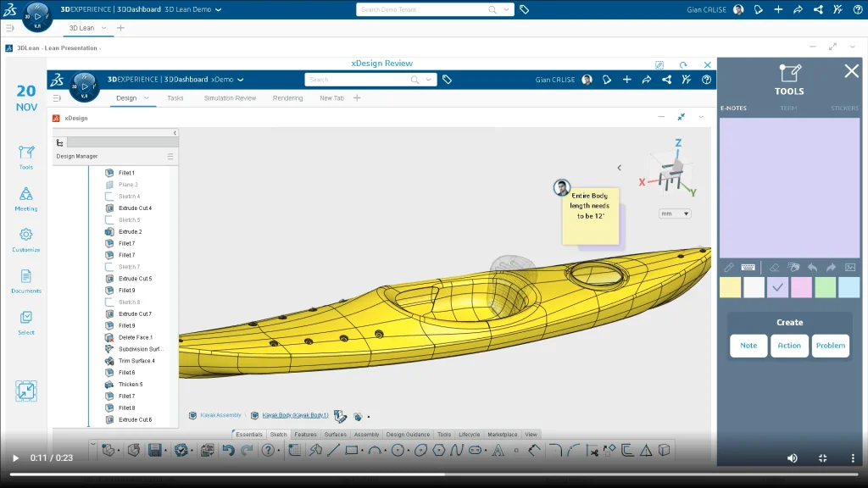
Task: Open the Meeting icon in left sidebar
Action: [25, 195]
